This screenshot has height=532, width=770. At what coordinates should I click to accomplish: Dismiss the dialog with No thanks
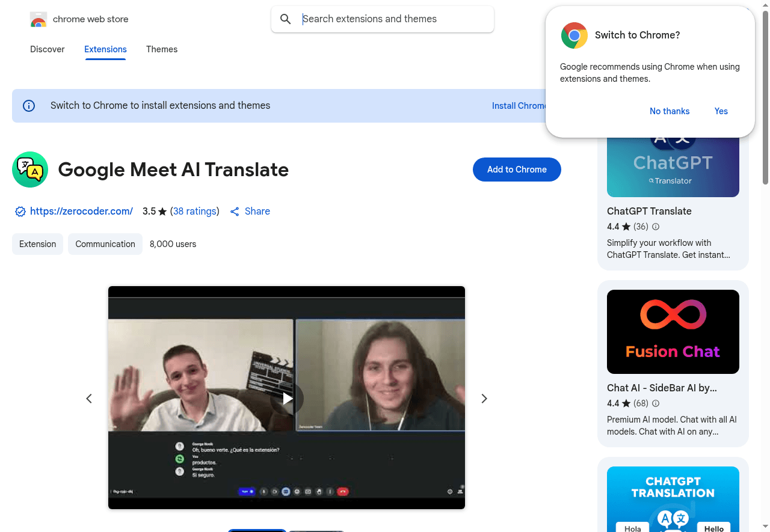tap(670, 111)
